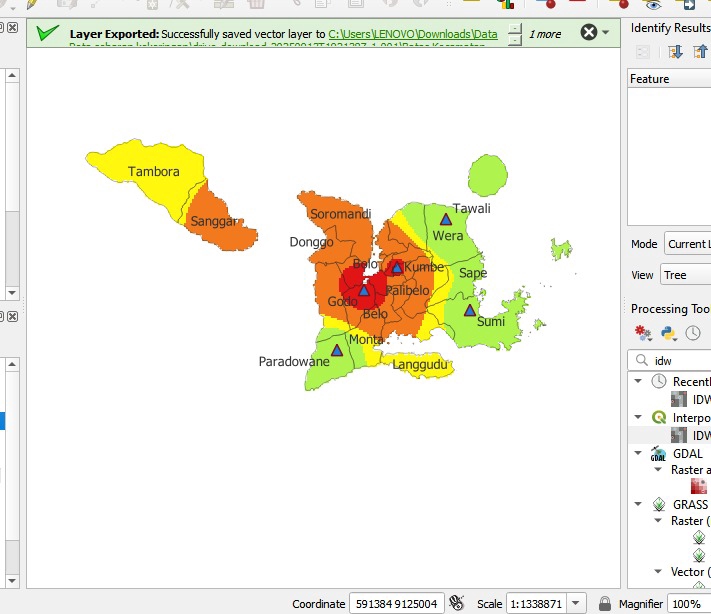The width and height of the screenshot is (711, 614).
Task: Click the '1 more' messages label
Action: pos(545,34)
